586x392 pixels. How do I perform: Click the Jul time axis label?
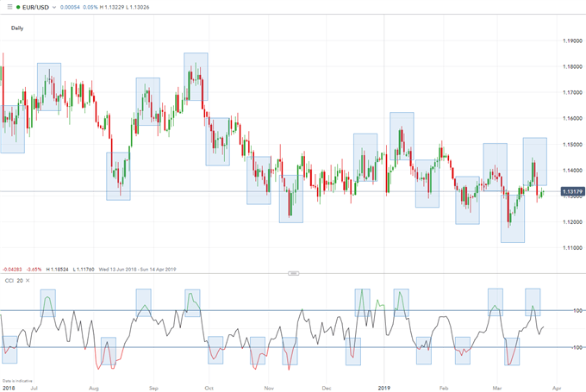tap(34, 389)
